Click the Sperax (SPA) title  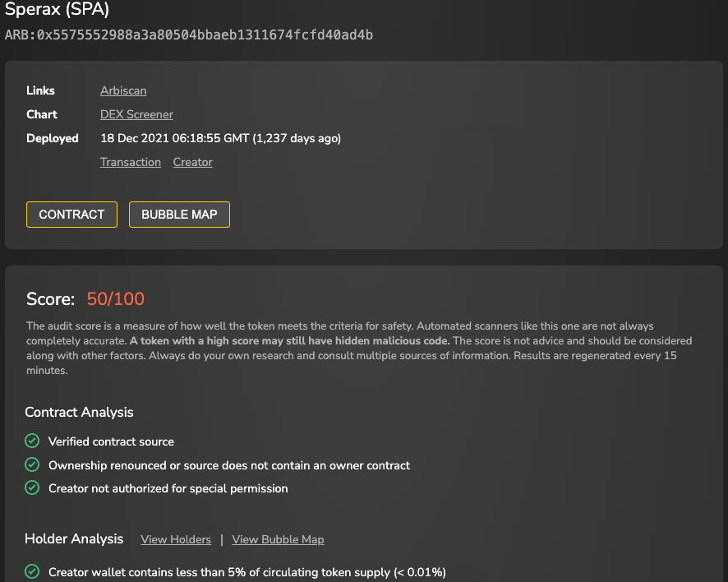tap(58, 9)
